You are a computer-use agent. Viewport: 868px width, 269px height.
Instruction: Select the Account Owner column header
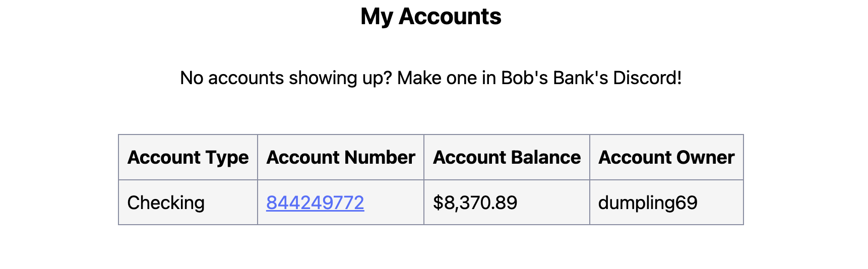[666, 157]
